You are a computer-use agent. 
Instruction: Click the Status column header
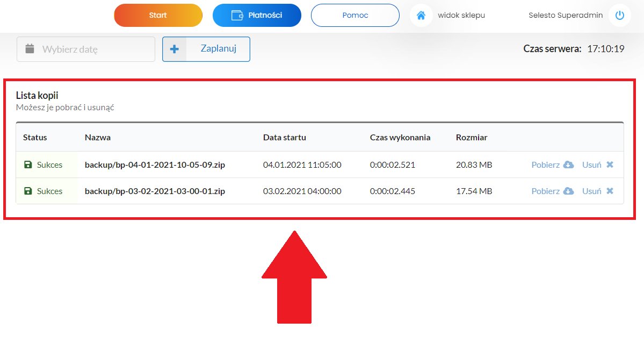click(35, 138)
